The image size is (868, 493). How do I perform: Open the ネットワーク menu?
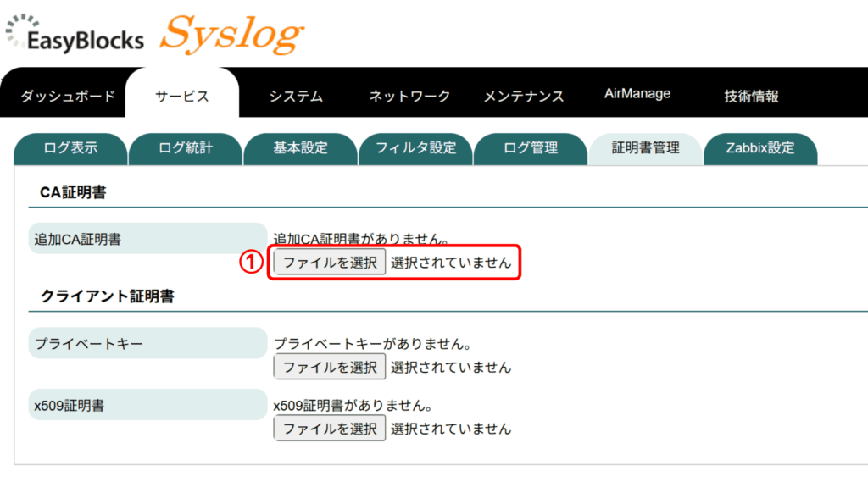(x=409, y=96)
